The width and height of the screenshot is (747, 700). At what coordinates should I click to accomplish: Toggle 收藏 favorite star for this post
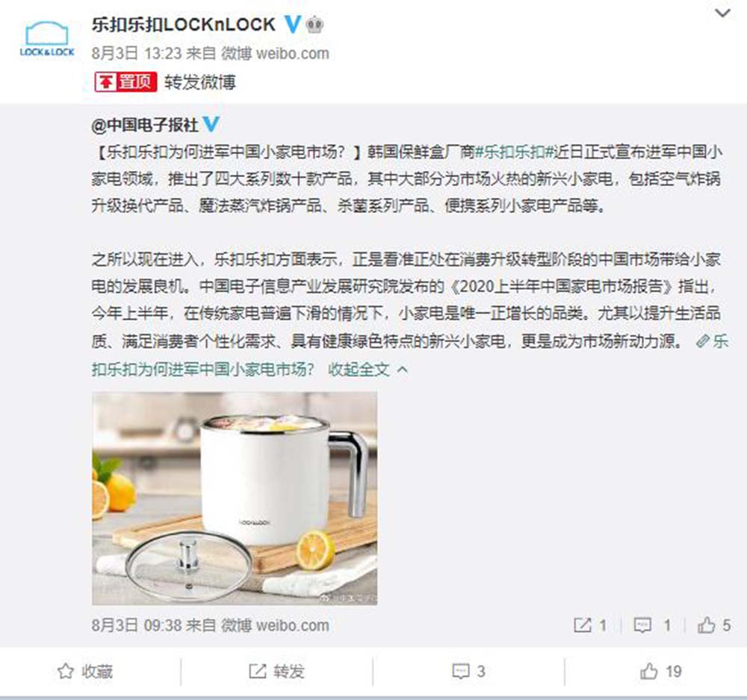coord(85,672)
